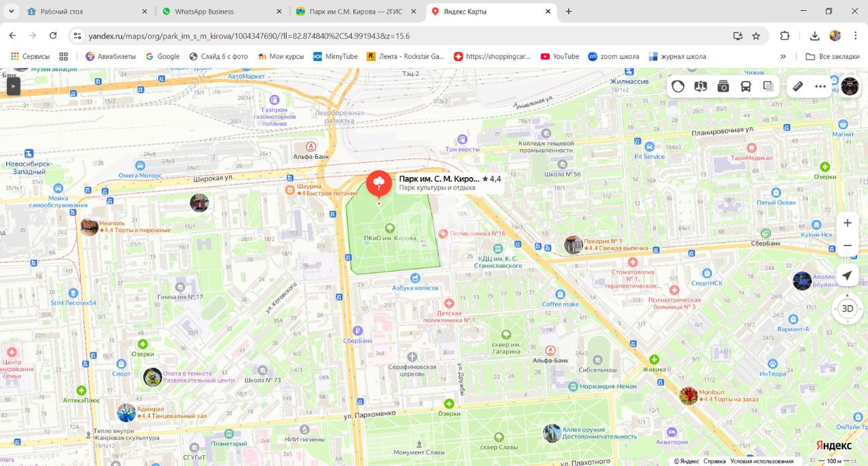Open Chrome three-dot menu

click(854, 36)
